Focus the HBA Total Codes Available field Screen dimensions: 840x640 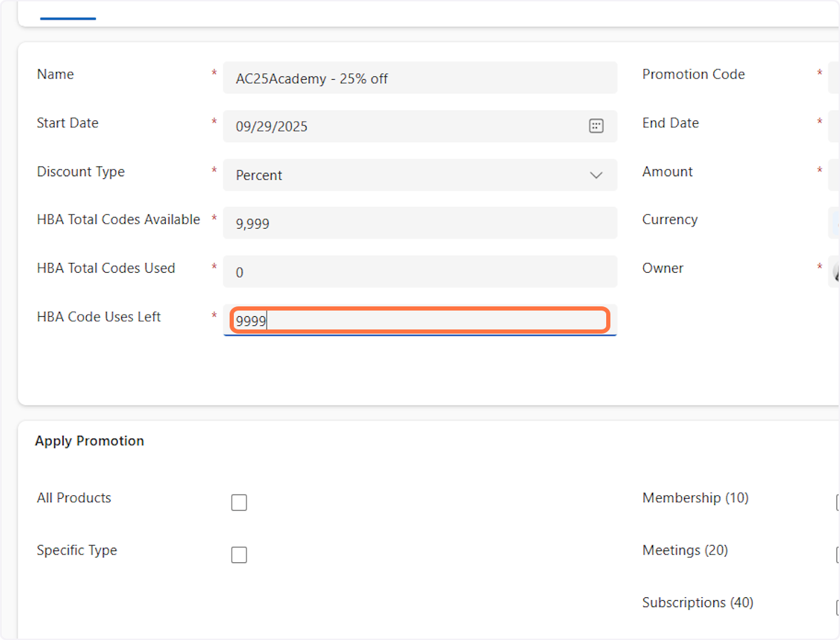click(x=420, y=223)
